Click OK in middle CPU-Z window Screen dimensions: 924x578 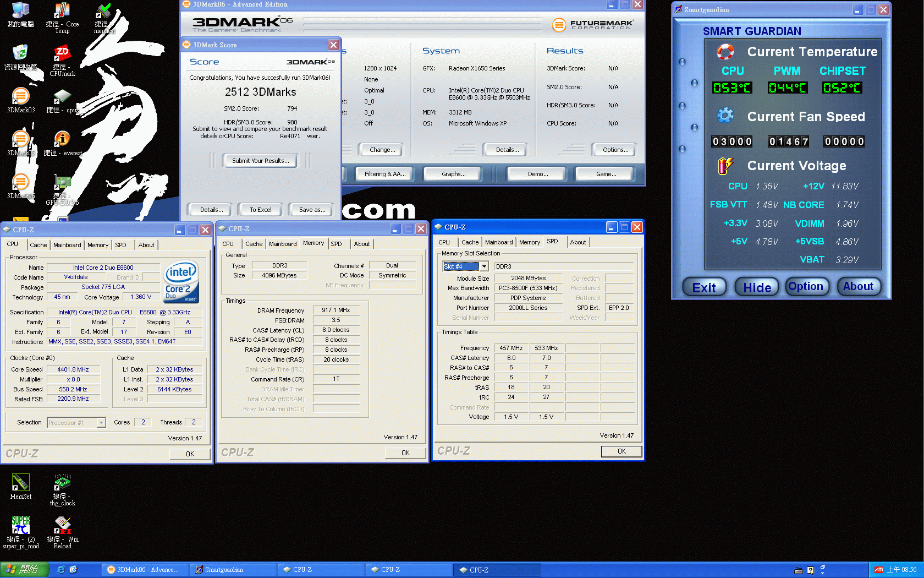[x=405, y=453]
